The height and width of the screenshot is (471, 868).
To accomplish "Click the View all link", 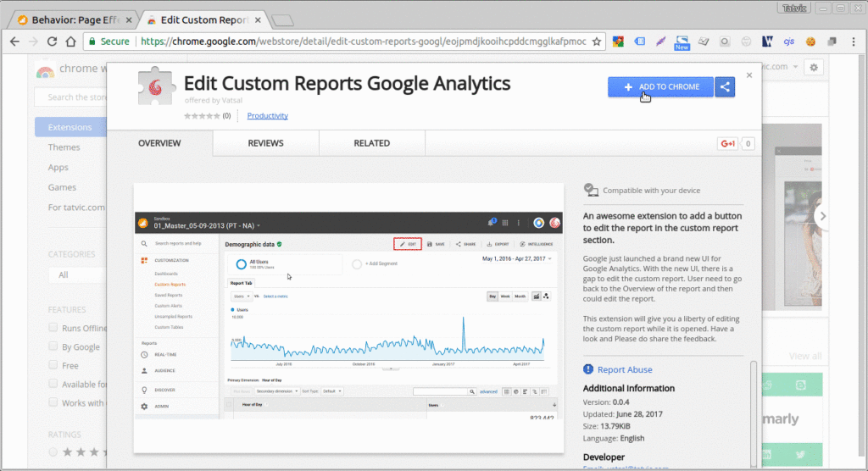I will pyautogui.click(x=805, y=356).
